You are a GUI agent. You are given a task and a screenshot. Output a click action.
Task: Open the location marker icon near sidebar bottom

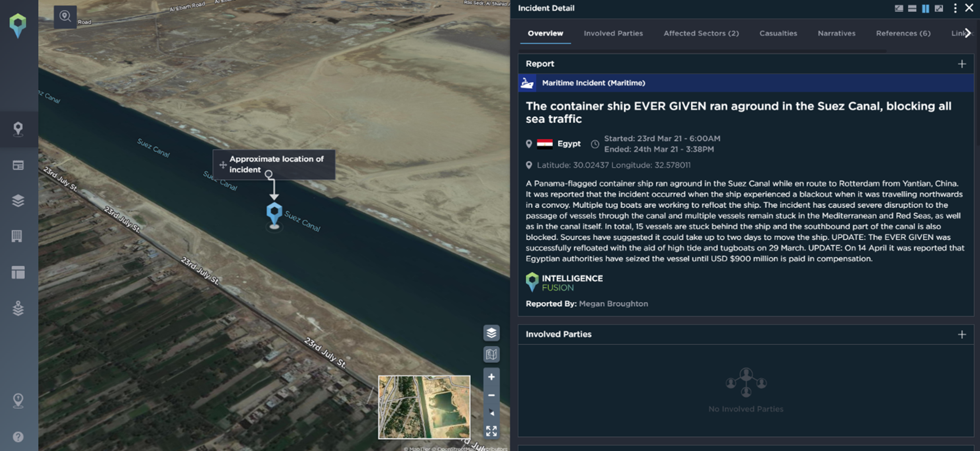[x=18, y=401]
